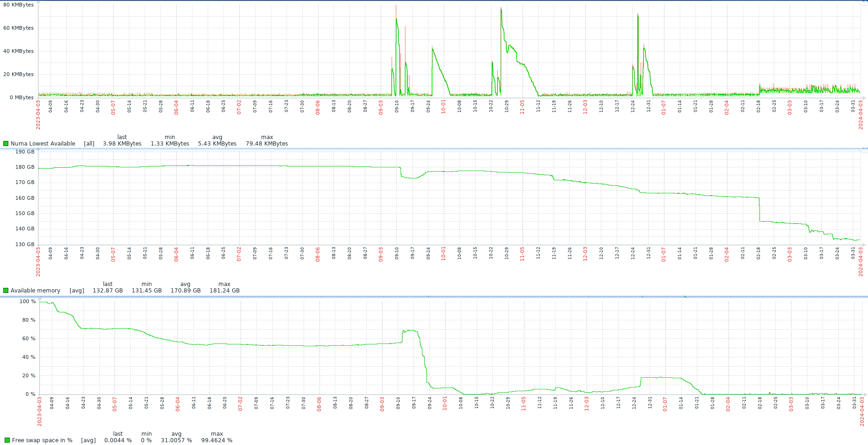Click the Available memory green legend swatch
This screenshot has width=868, height=445.
point(6,291)
